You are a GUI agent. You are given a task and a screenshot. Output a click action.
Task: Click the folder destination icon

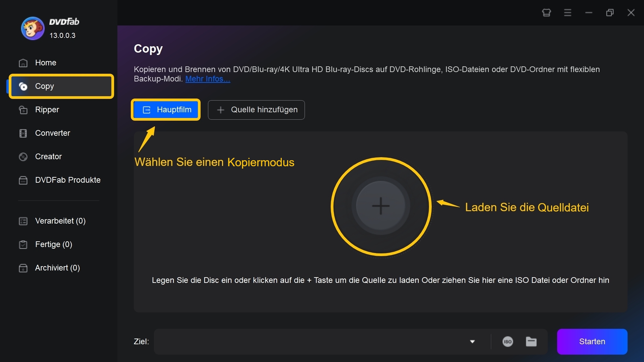coord(531,342)
